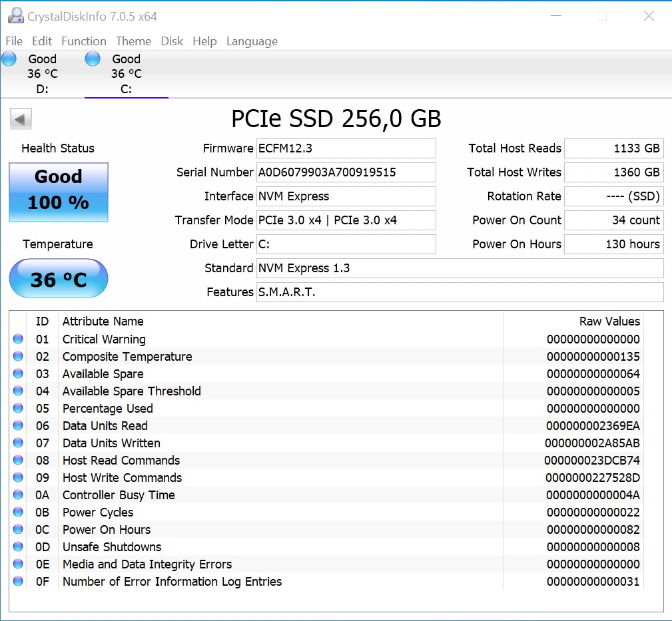This screenshot has height=621, width=672.
Task: Select the D: drive status orb
Action: click(x=9, y=59)
